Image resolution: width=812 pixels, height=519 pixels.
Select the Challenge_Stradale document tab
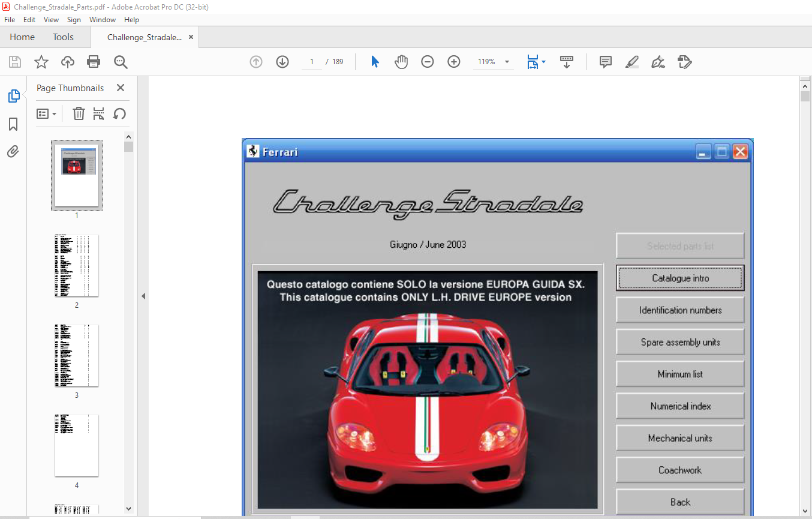(x=144, y=37)
